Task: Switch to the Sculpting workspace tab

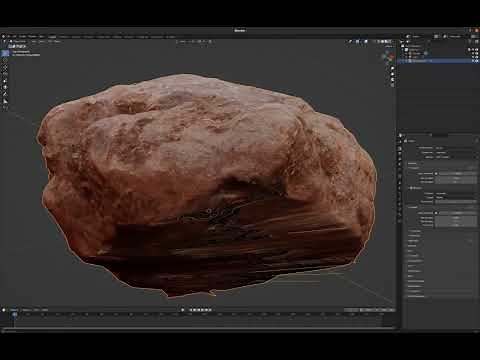Action: tap(76, 36)
